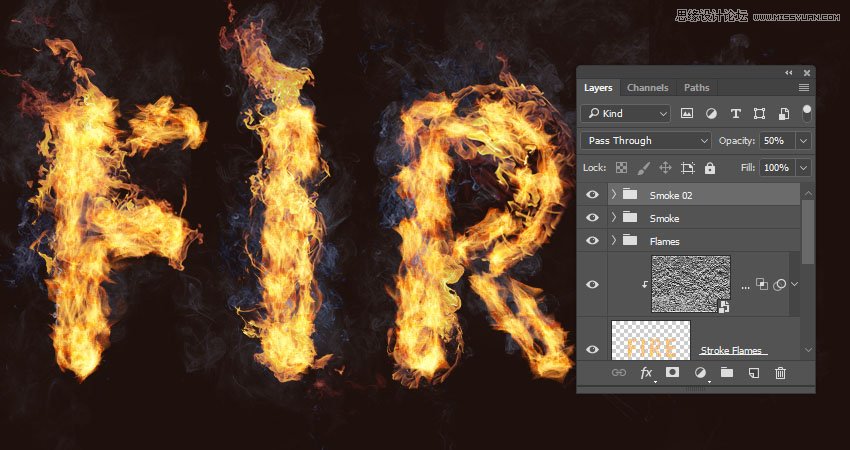850x450 pixels.
Task: Expand the Smoke 02 group
Action: [x=613, y=195]
